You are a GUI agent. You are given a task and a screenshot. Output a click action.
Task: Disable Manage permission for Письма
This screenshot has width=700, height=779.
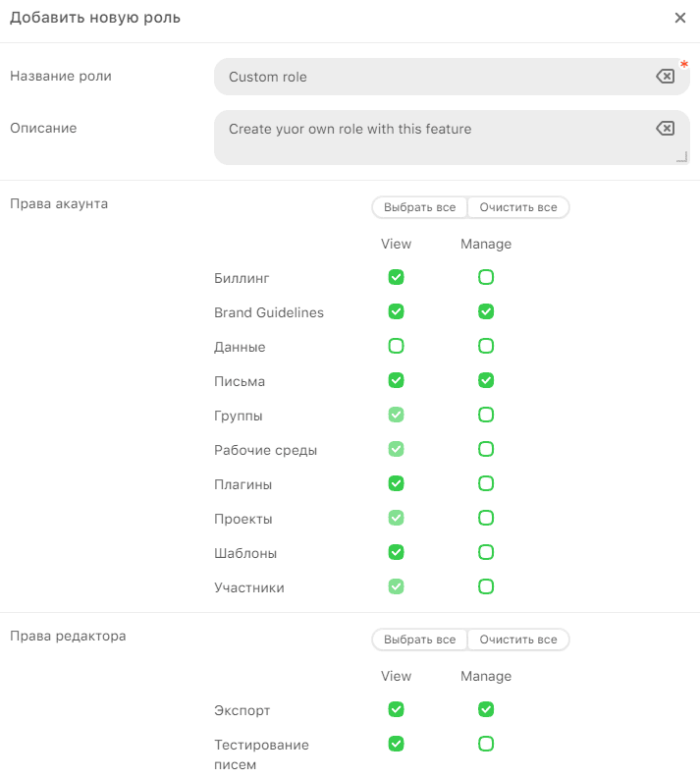click(486, 381)
